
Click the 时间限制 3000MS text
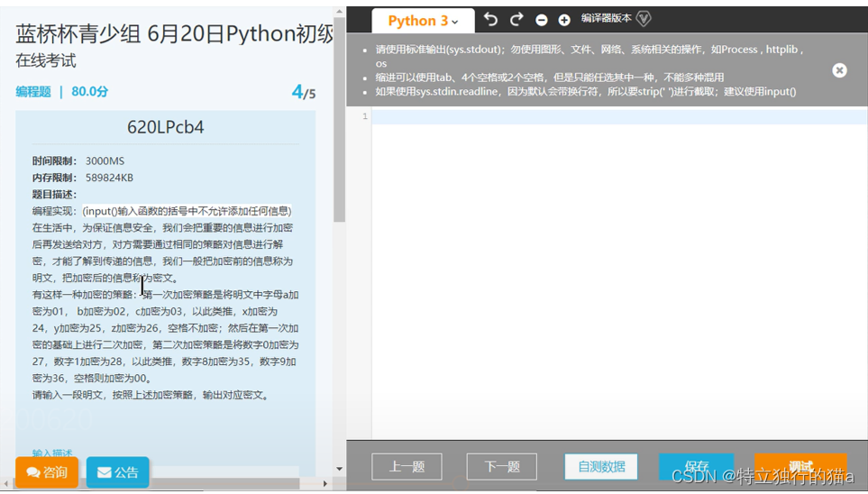[x=78, y=161]
